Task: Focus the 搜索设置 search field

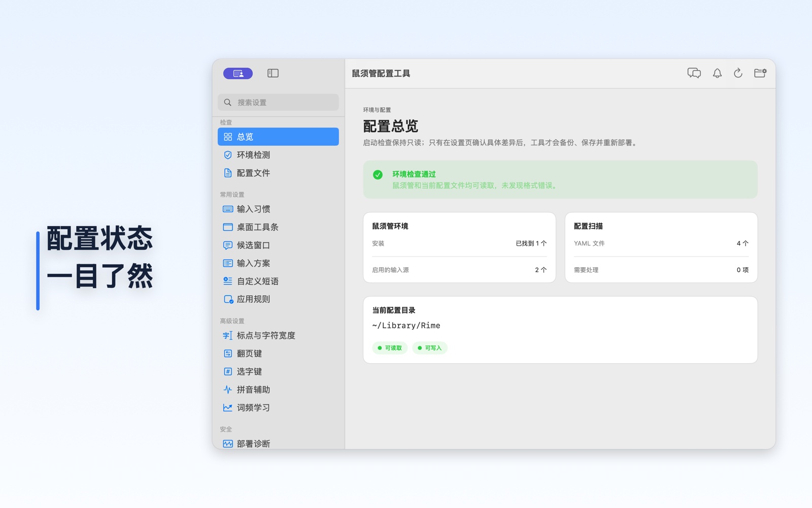Action: click(278, 103)
